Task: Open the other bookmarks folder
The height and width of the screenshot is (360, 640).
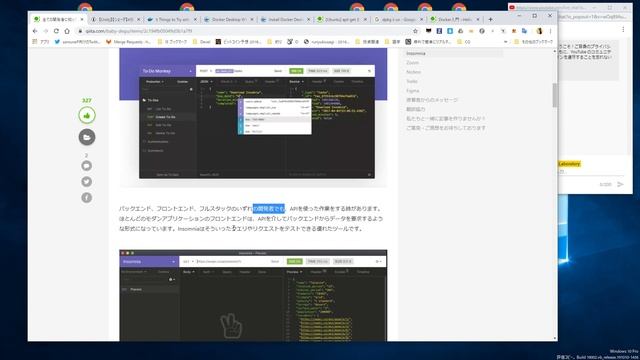Action: pyautogui.click(x=533, y=42)
